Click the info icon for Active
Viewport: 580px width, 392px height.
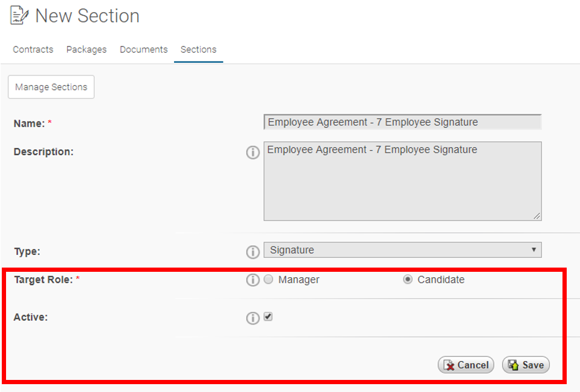point(253,318)
